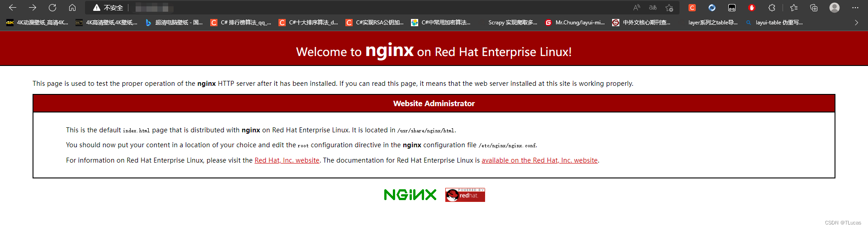Open the C#中常用加密算法 bookmark
Image resolution: width=868 pixels, height=229 pixels.
pyautogui.click(x=441, y=23)
